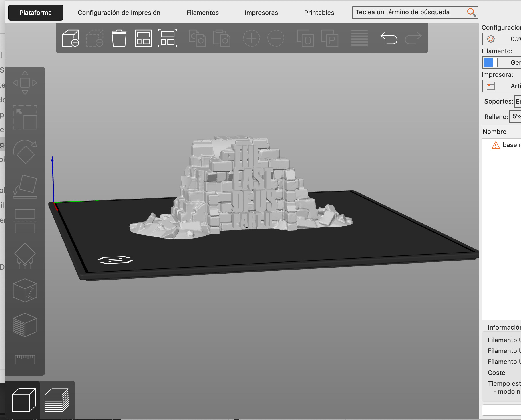This screenshot has width=521, height=420.
Task: Click the Información section heading
Action: click(x=504, y=327)
